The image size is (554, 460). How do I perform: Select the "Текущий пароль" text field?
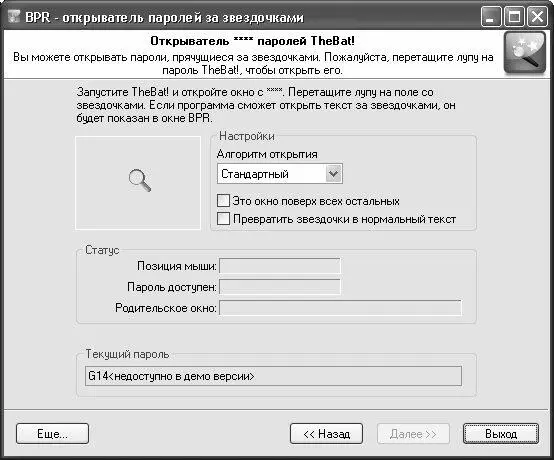pos(273,376)
